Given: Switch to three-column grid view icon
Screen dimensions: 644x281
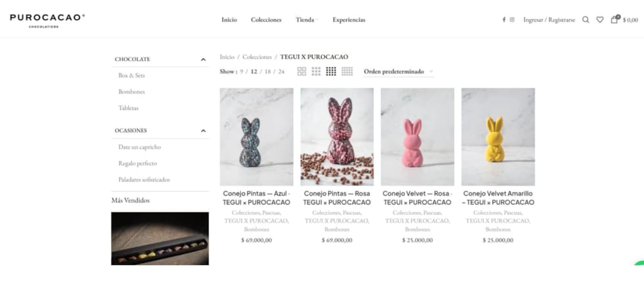Looking at the screenshot, I should (316, 71).
